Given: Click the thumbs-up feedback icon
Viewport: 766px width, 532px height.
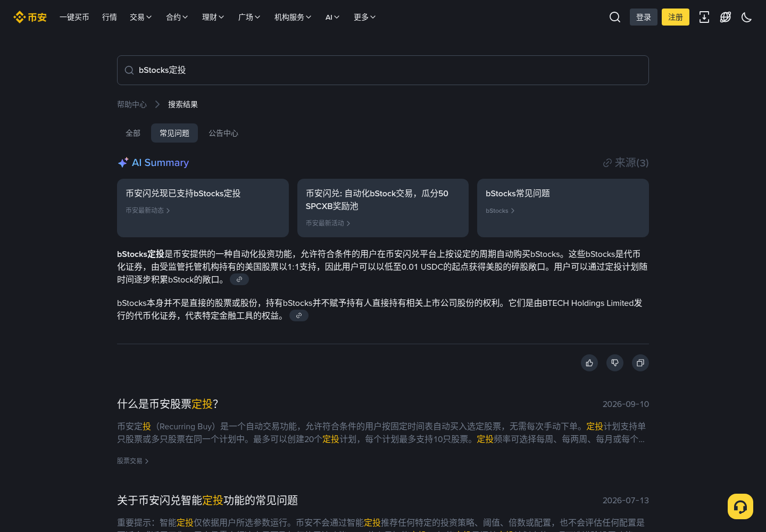Looking at the screenshot, I should 589,363.
